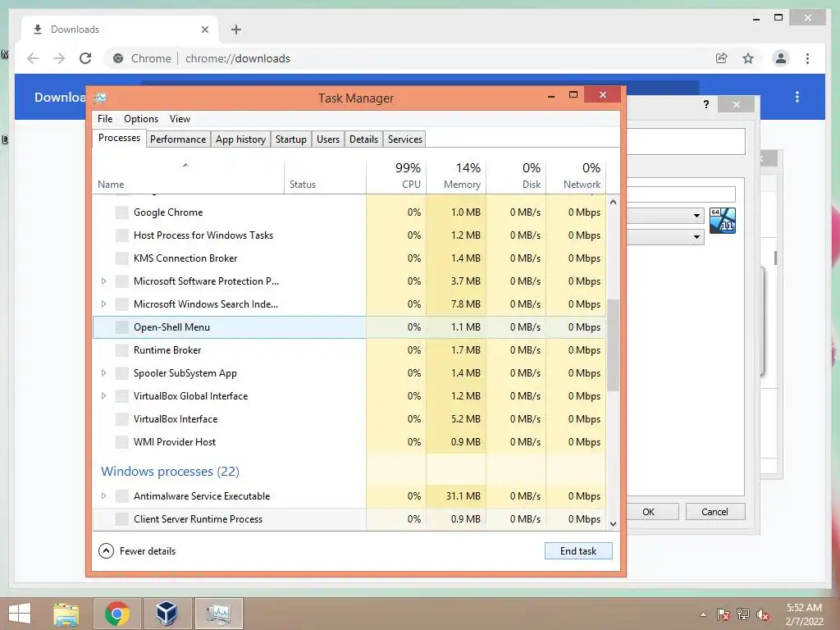
Task: Expand Antimalware Service Executable process
Action: 104,495
